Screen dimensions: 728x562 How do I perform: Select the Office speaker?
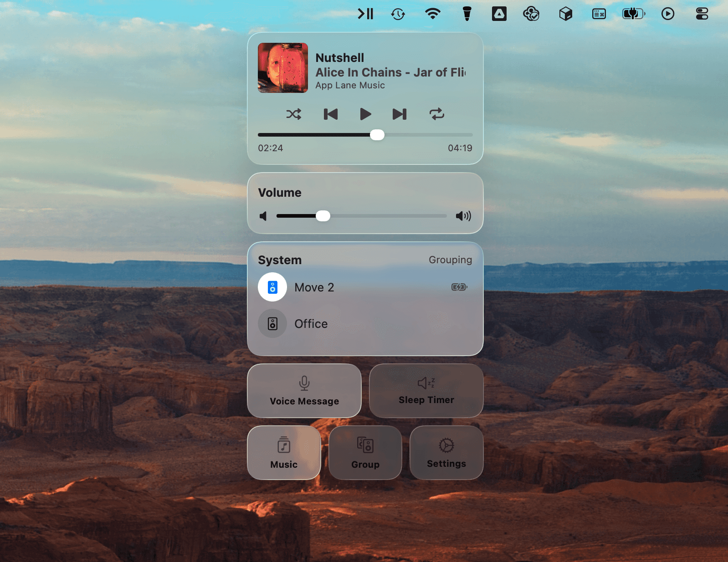pyautogui.click(x=365, y=324)
